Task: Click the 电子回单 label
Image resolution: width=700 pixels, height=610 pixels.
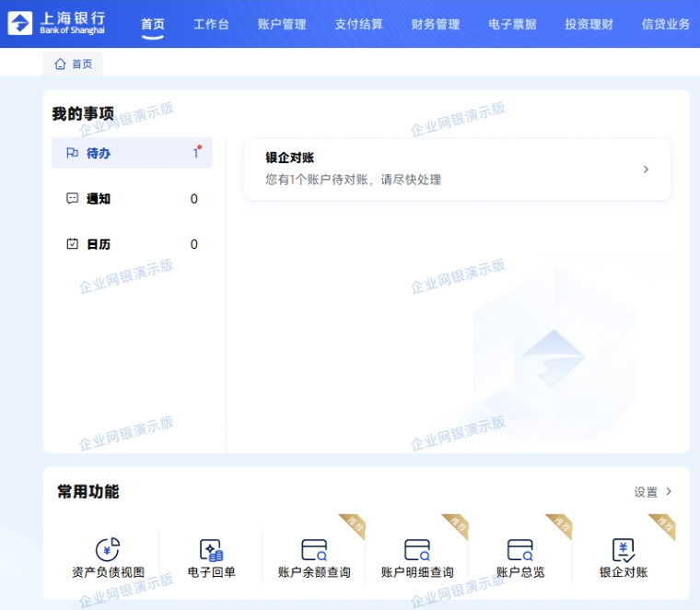Action: [x=211, y=572]
